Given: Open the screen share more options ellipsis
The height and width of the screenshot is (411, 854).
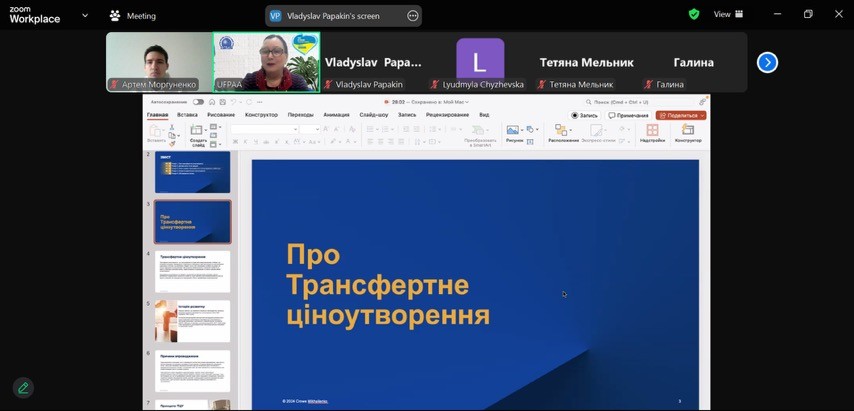Looking at the screenshot, I should point(413,16).
